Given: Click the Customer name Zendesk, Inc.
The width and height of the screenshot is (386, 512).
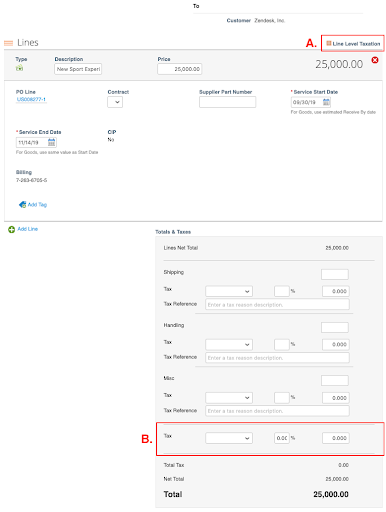Looking at the screenshot, I should tap(270, 21).
